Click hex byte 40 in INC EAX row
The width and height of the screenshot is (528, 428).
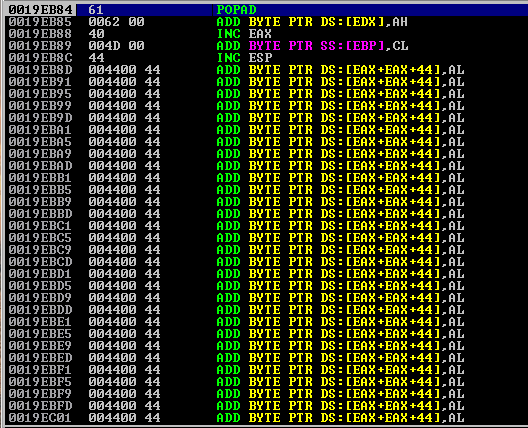click(x=96, y=34)
